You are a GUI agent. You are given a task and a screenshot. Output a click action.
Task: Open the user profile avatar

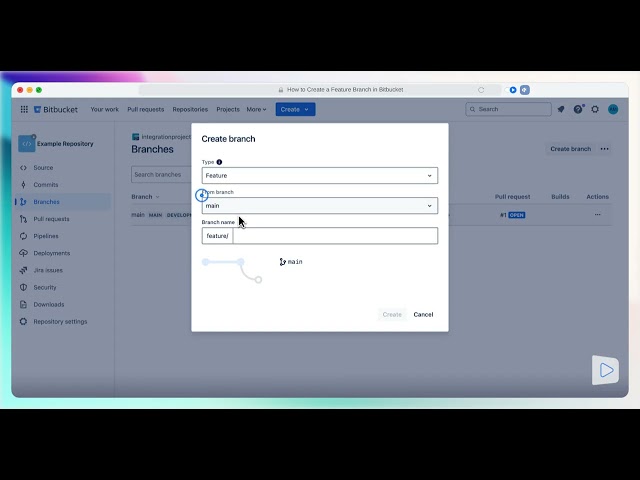pos(613,109)
